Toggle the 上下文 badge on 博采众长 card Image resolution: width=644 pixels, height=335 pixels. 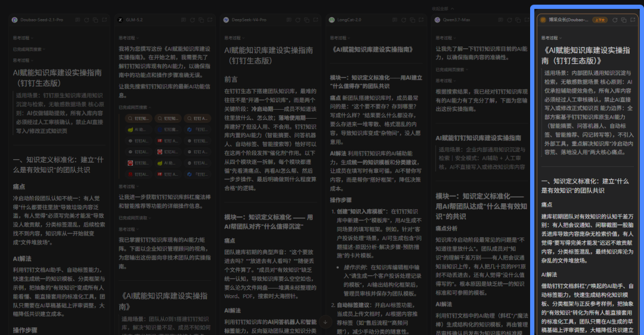click(x=600, y=20)
